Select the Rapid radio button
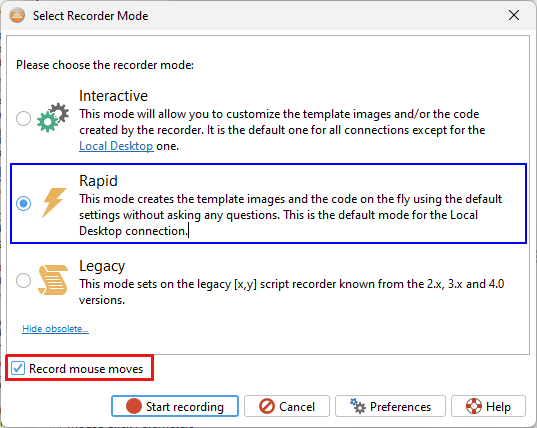Viewport: 537px width, 428px height. tap(24, 203)
